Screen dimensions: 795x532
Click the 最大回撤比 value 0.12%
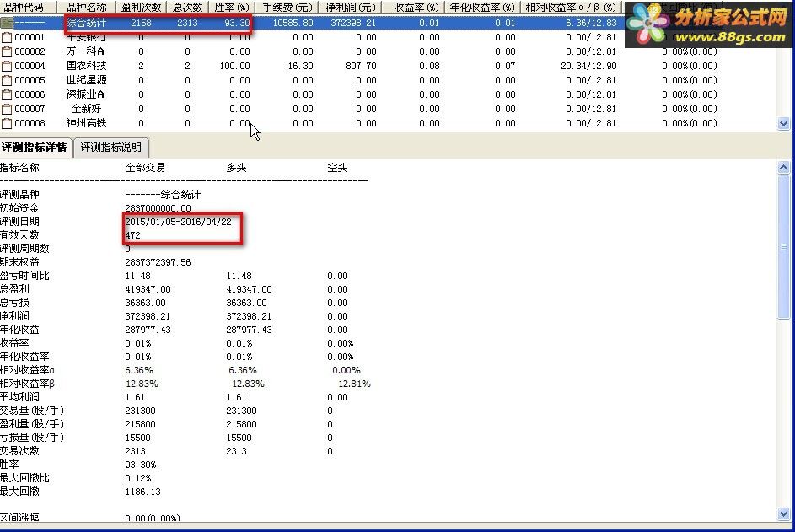(138, 478)
